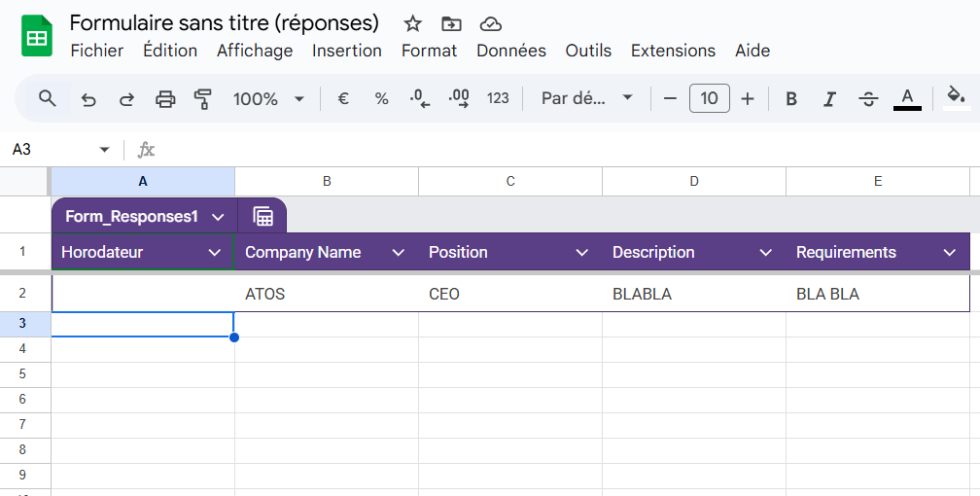Click the font size input field

coord(710,98)
